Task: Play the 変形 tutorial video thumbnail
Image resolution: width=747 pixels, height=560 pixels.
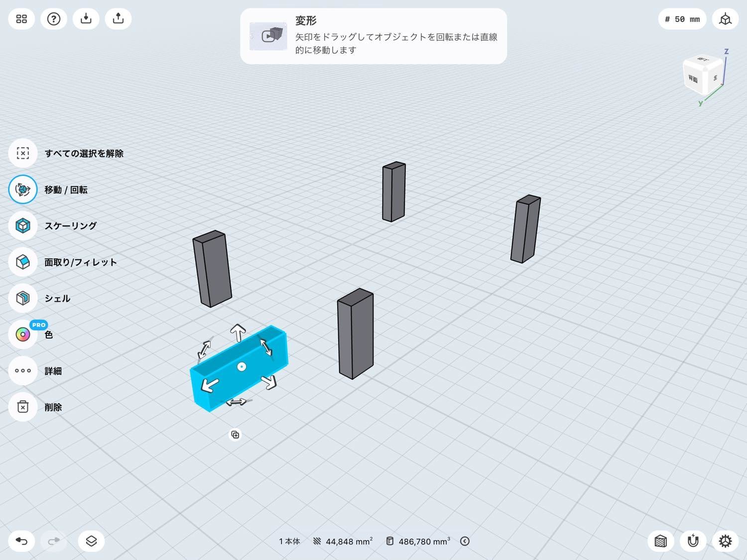Action: [x=268, y=36]
